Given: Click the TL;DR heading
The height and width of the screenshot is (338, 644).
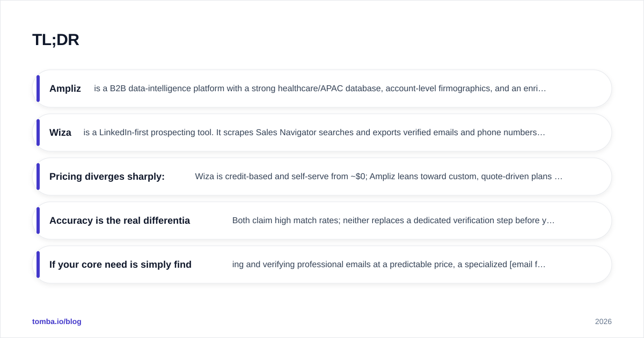Looking at the screenshot, I should [56, 40].
